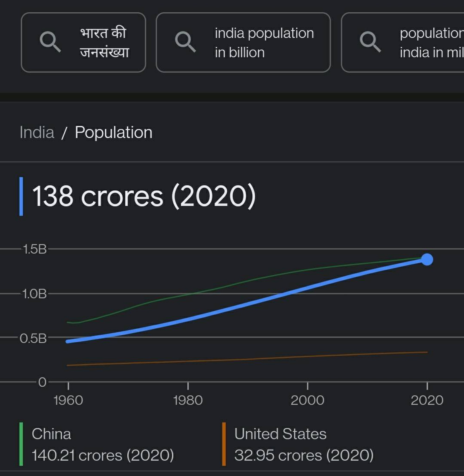Click the green China legend swatch
The image size is (464, 476).
tap(21, 444)
